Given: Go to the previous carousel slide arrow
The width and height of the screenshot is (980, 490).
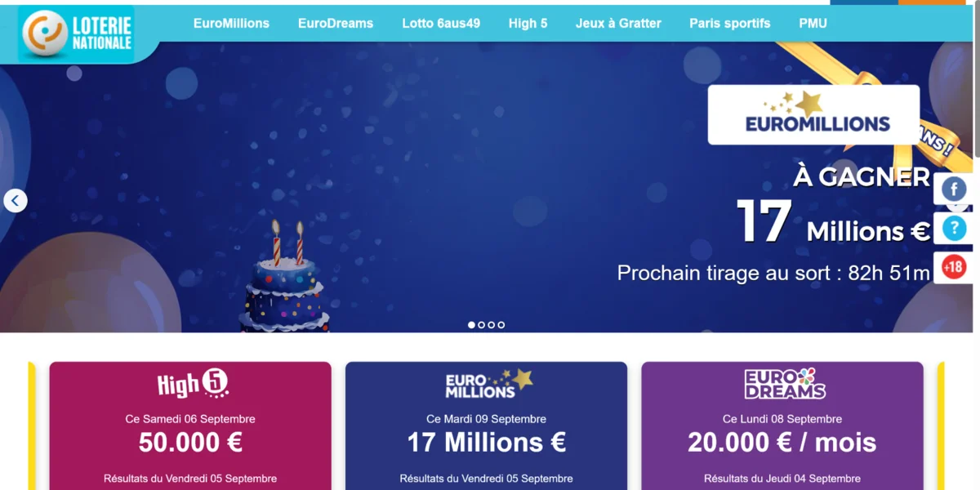Looking at the screenshot, I should click(15, 201).
